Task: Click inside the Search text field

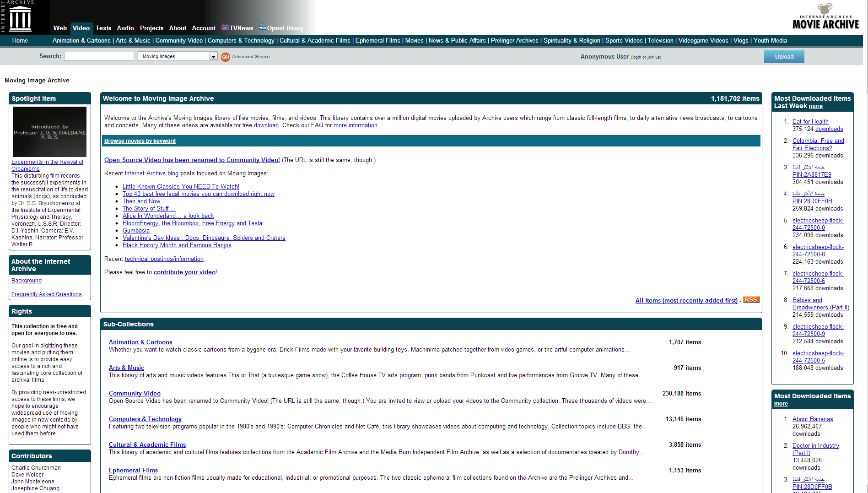Action: 99,56
